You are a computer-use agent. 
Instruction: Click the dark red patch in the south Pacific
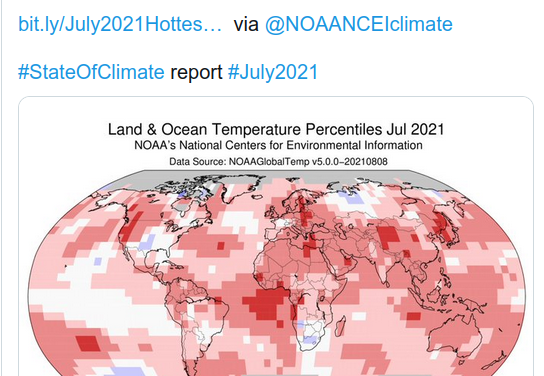(86, 343)
